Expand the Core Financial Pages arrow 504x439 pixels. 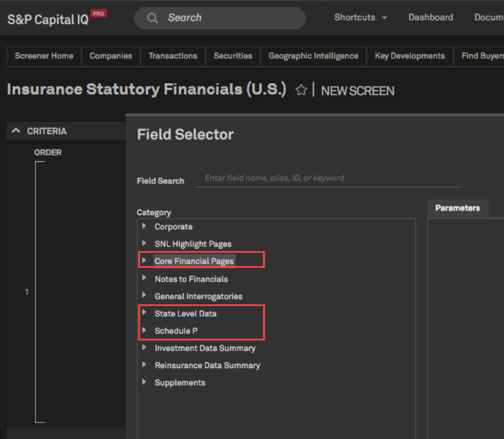[144, 260]
